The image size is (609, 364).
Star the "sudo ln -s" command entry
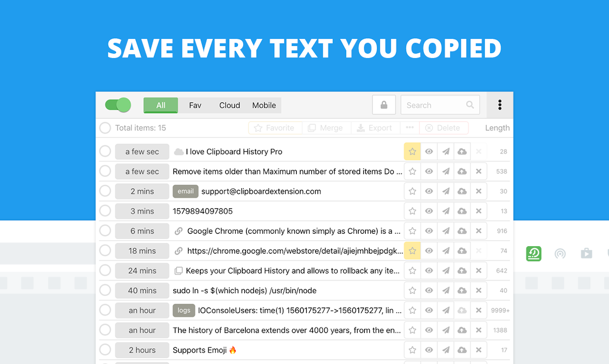[x=412, y=290]
